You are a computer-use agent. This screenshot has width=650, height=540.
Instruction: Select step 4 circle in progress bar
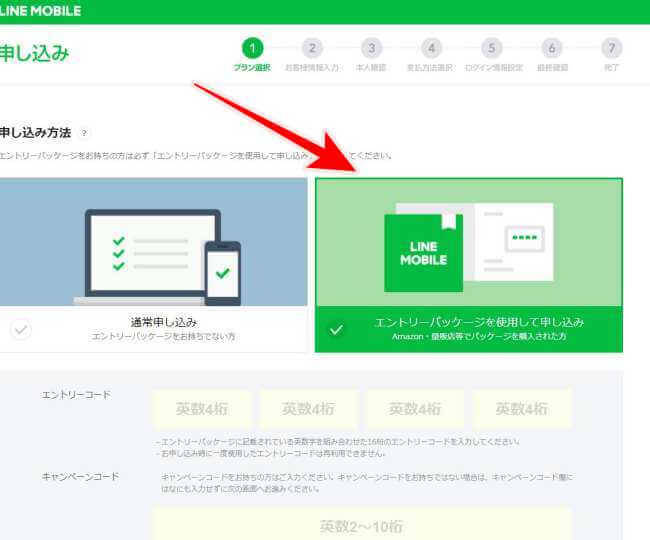(x=432, y=48)
